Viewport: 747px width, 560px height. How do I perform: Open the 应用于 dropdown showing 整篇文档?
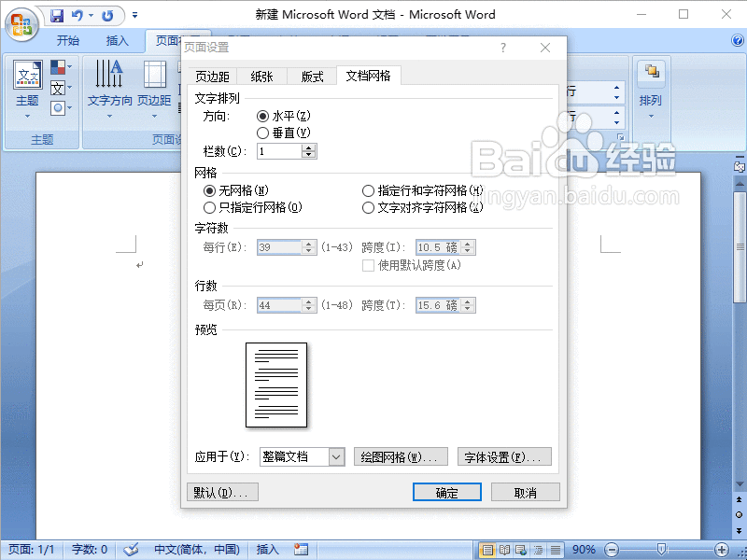(334, 456)
